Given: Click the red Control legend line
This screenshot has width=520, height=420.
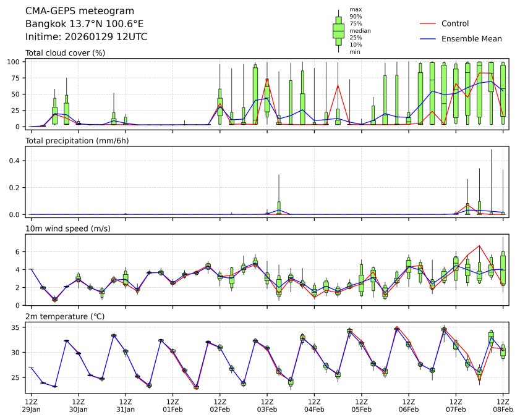Looking at the screenshot, I should (x=428, y=23).
